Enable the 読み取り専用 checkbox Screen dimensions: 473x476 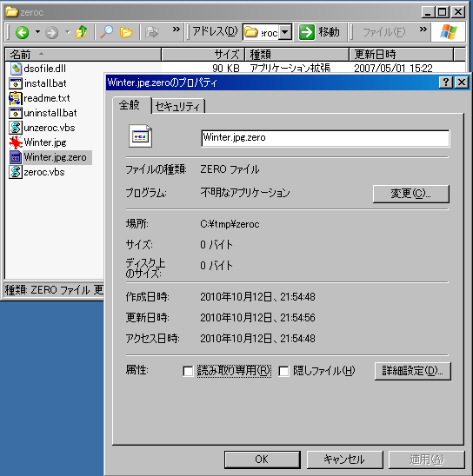(x=188, y=371)
